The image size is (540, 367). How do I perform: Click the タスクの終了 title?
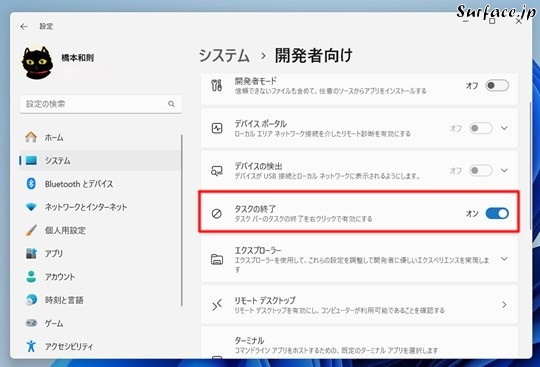(x=255, y=209)
